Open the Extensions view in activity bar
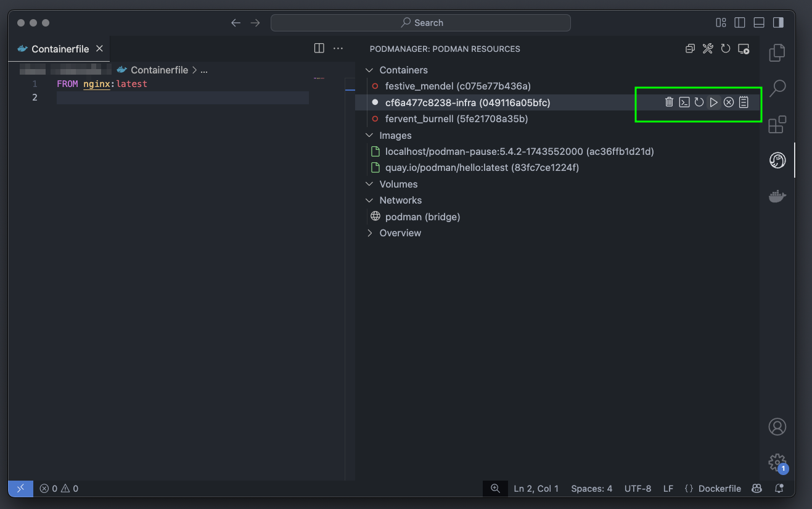The image size is (812, 509). [x=777, y=125]
